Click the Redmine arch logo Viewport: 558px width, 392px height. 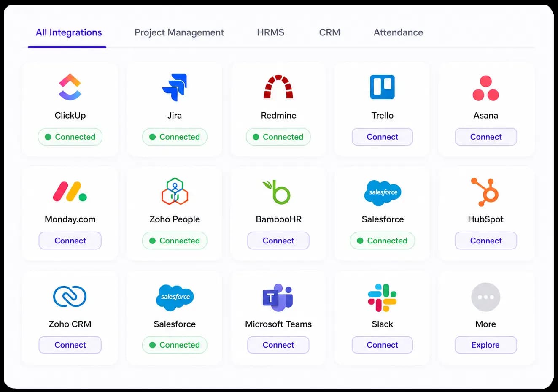[278, 87]
